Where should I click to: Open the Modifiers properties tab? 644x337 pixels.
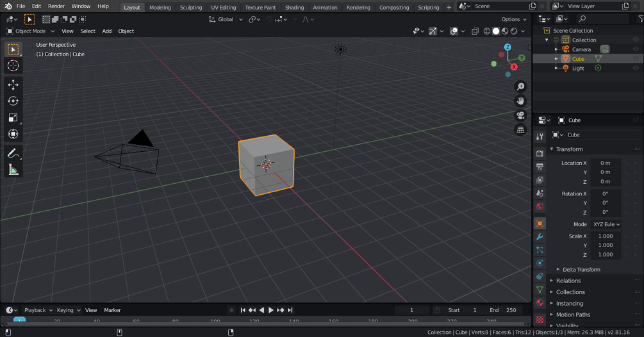pyautogui.click(x=540, y=237)
